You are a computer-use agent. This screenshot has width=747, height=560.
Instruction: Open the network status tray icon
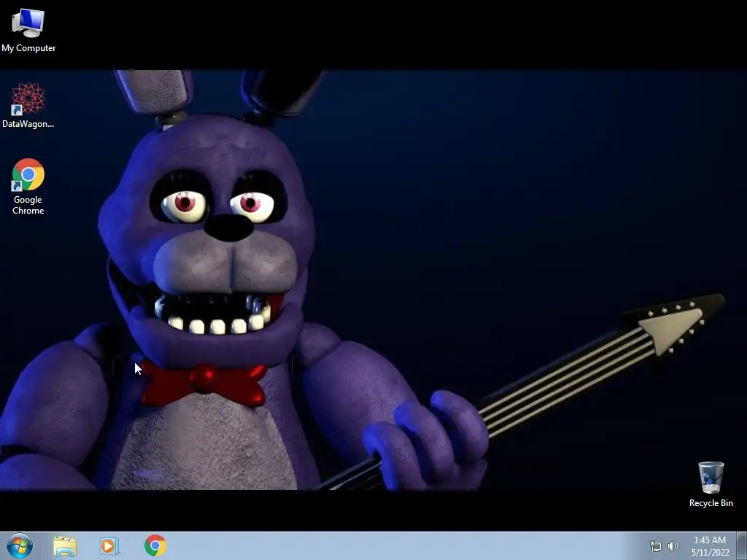click(656, 546)
